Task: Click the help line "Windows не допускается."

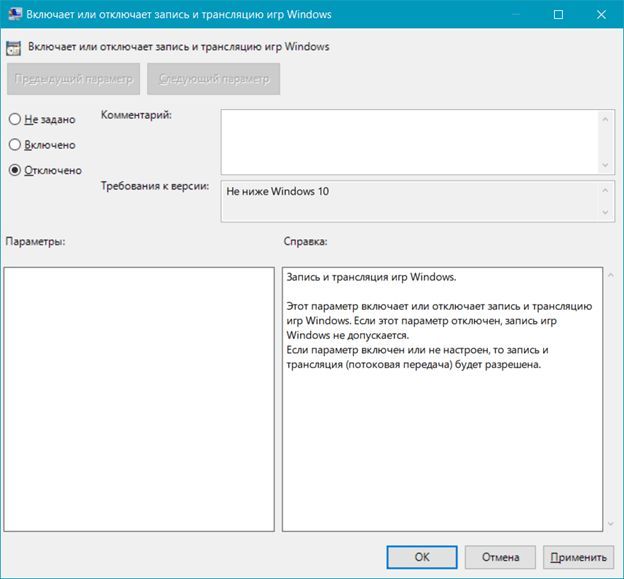Action: click(x=348, y=335)
